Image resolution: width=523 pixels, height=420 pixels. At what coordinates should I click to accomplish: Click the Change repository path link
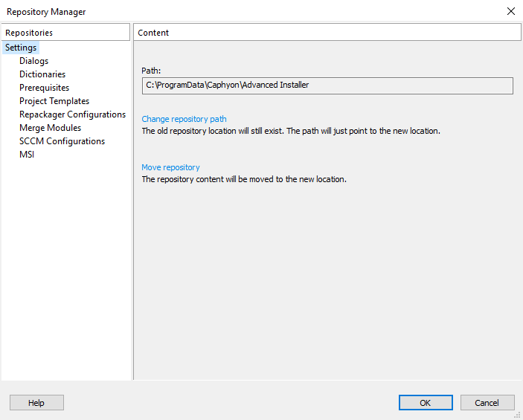184,119
